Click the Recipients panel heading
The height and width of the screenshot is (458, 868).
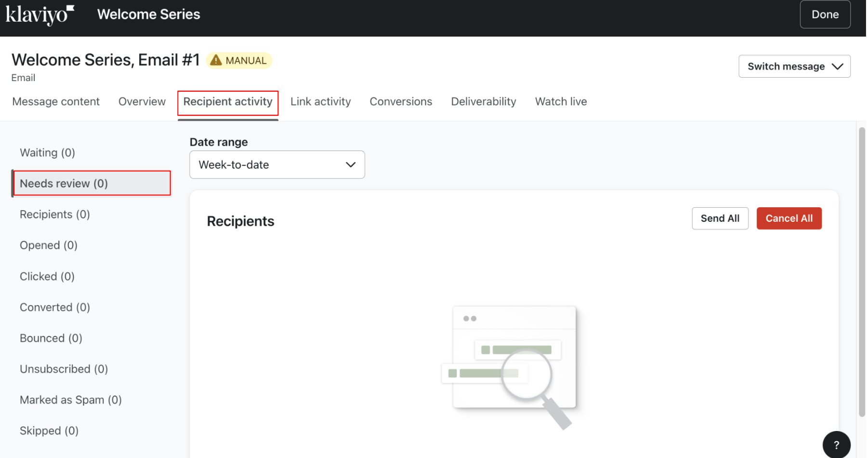coord(240,221)
